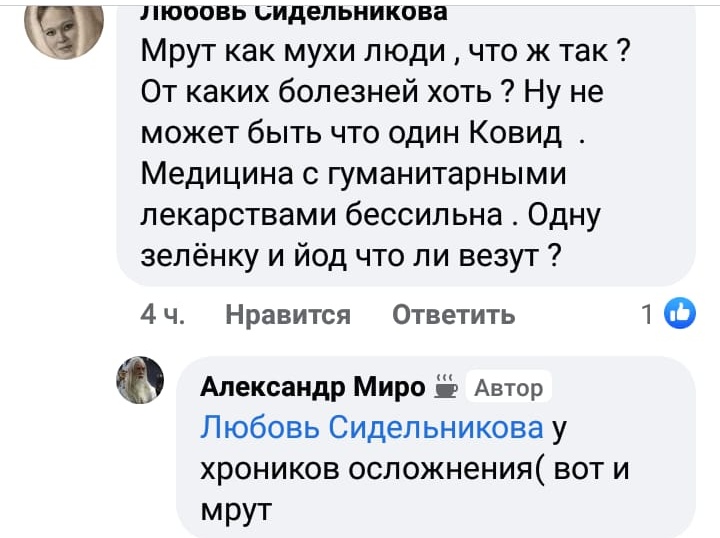Click the line 'Медицина с гуманитарными'
The height and width of the screenshot is (538, 720).
coord(354,173)
